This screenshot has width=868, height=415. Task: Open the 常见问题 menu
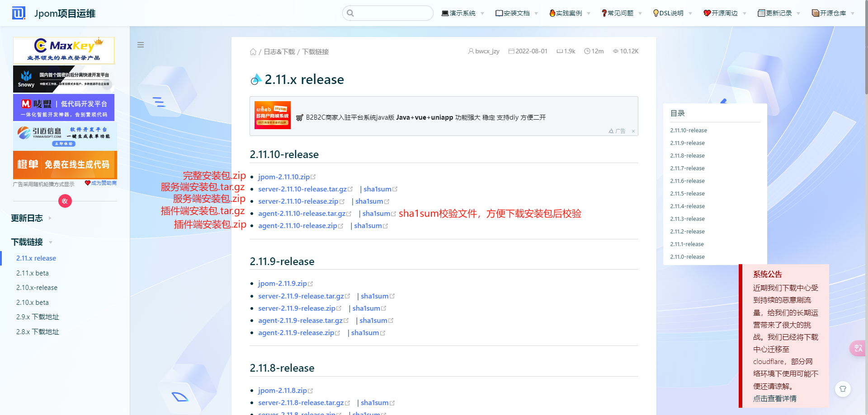[x=620, y=13]
